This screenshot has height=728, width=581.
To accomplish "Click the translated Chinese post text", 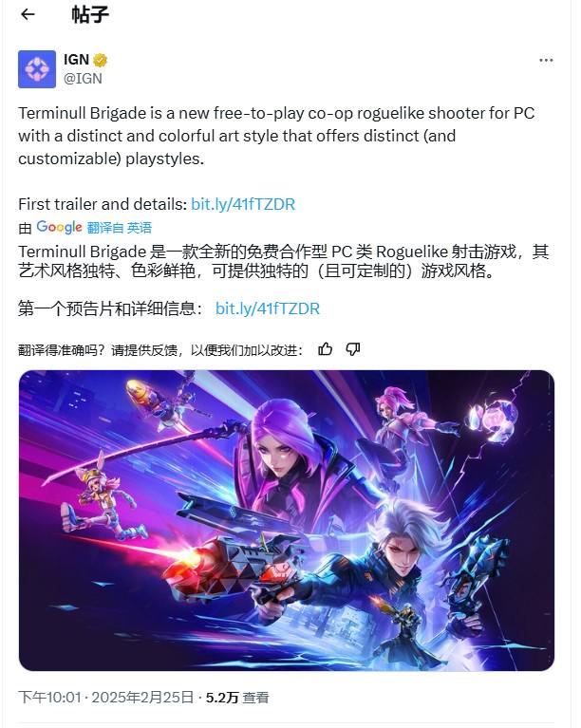I will click(x=284, y=261).
